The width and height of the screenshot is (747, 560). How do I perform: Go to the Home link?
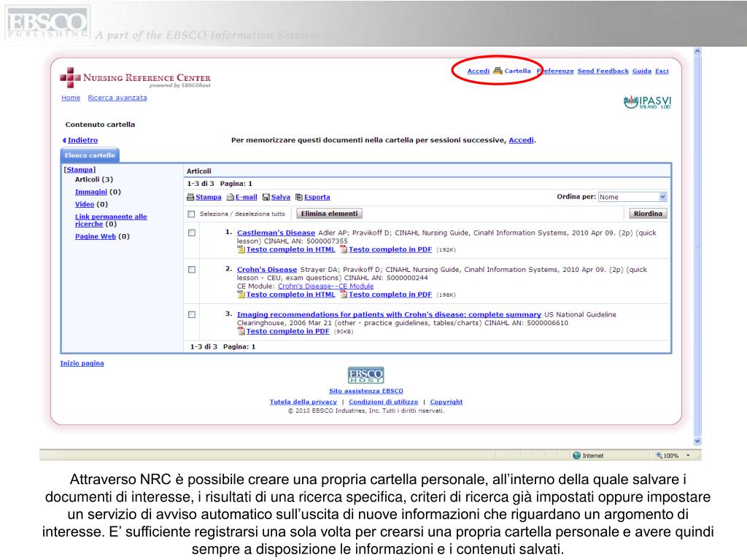coord(71,98)
